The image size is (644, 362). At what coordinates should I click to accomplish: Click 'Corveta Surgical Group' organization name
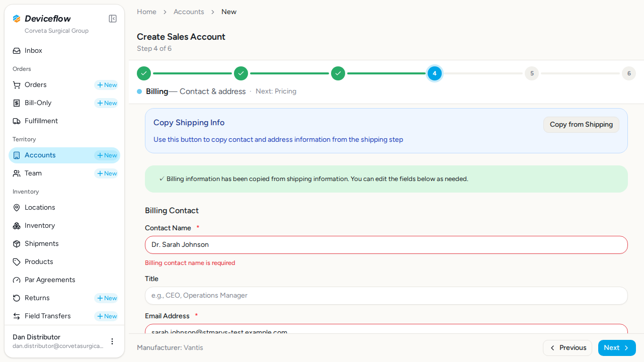pos(56,31)
